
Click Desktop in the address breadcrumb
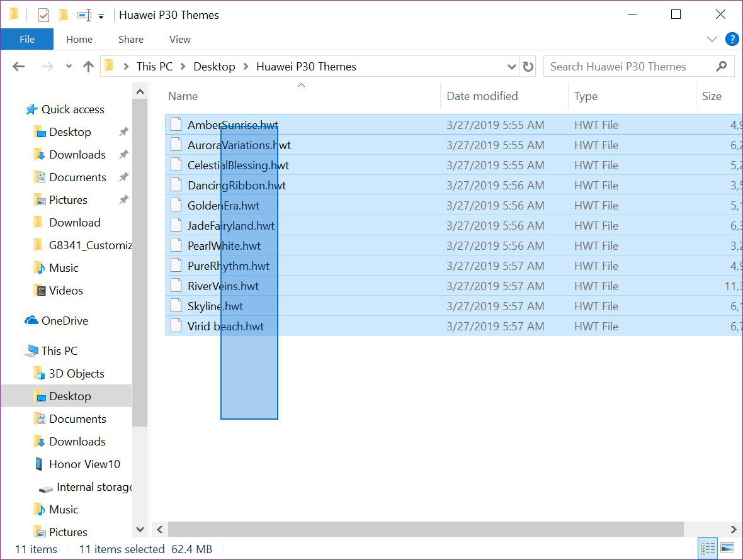pos(214,67)
